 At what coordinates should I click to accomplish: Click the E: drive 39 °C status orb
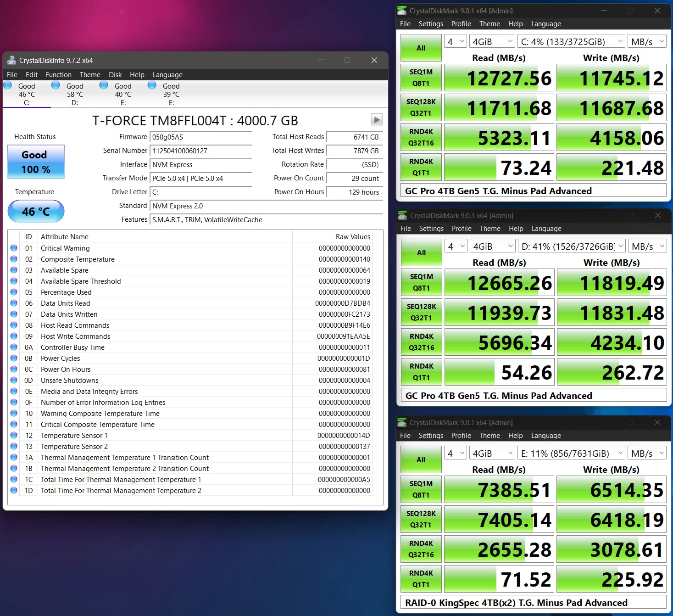pyautogui.click(x=152, y=85)
